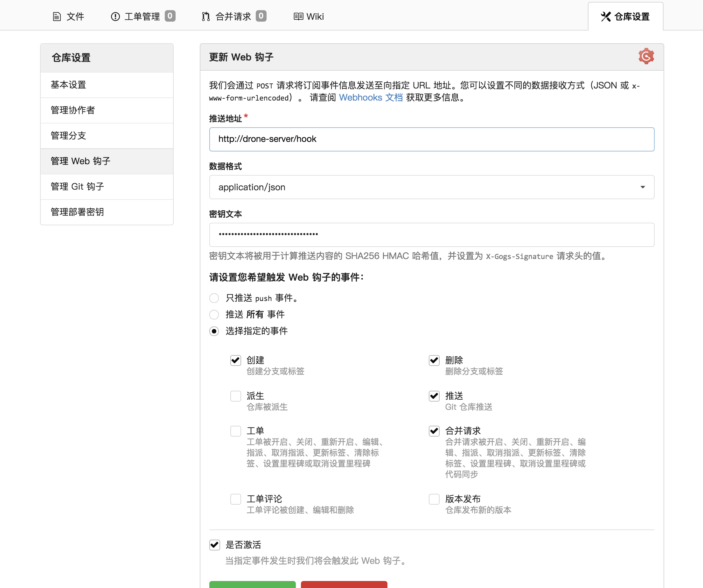Click the dropdown arrow of 数据格式
This screenshot has width=703, height=588.
coord(643,187)
